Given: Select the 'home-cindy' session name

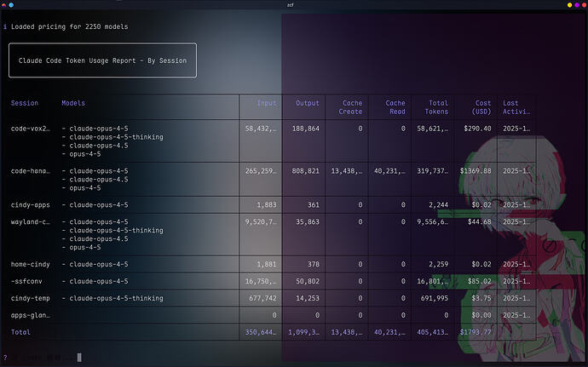Looking at the screenshot, I should point(31,264).
